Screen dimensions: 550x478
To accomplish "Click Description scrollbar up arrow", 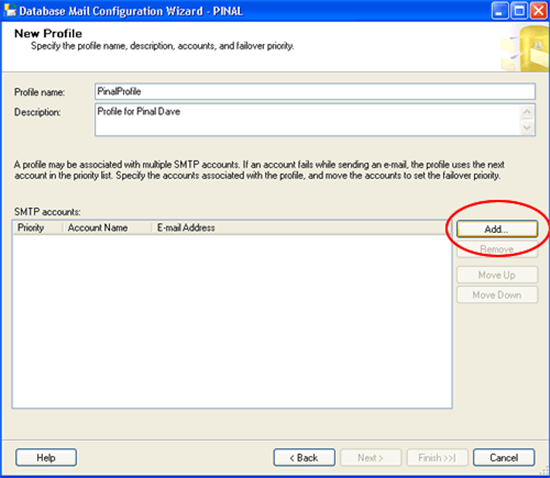I will (x=527, y=112).
